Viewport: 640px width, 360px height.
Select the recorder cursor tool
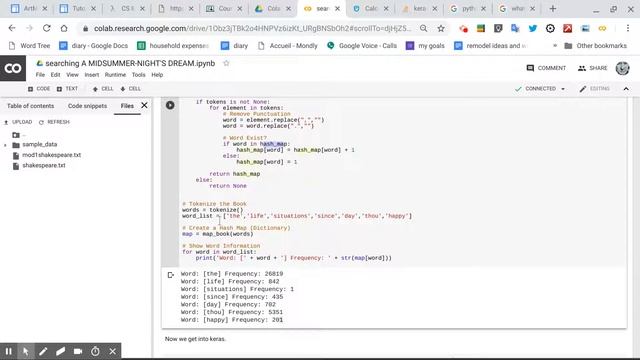(x=26, y=351)
